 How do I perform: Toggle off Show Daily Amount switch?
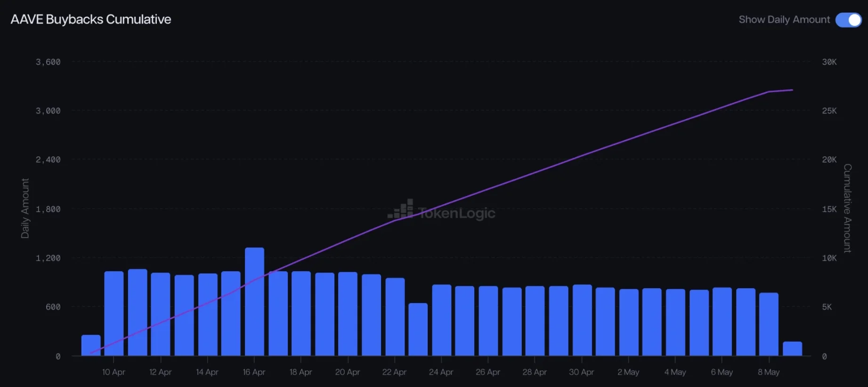[848, 20]
